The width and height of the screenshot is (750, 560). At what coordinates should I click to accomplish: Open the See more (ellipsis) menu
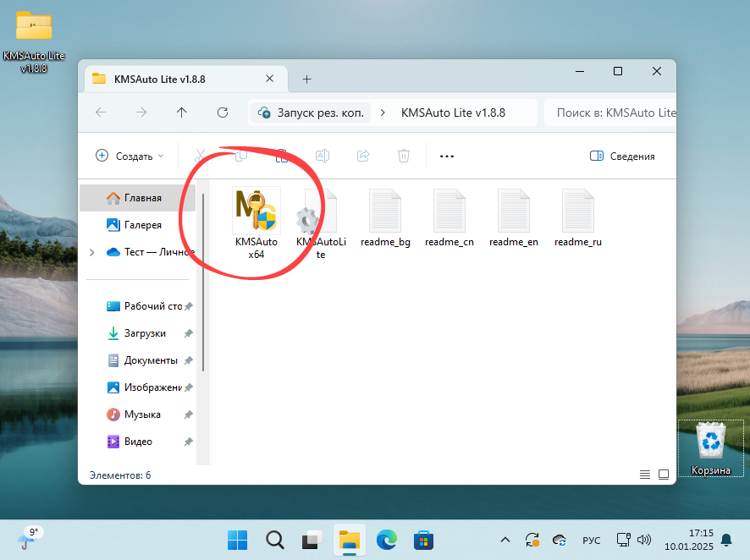[447, 156]
